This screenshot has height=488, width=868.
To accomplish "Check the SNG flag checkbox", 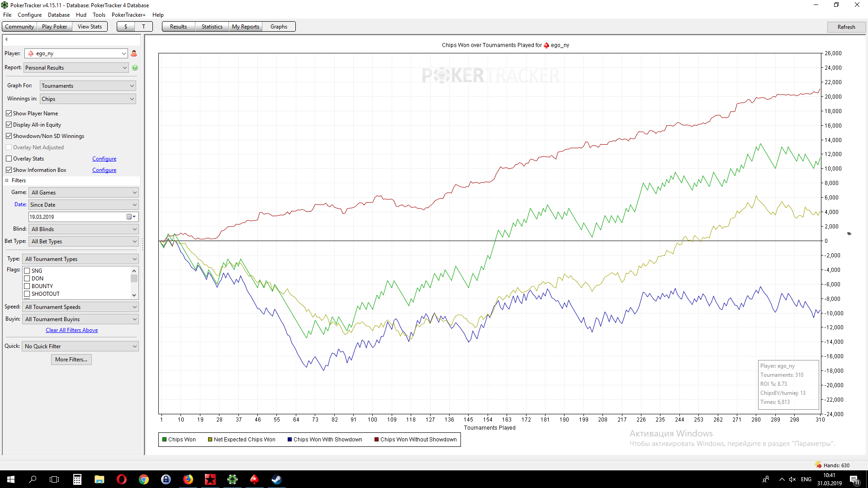I will coord(27,271).
